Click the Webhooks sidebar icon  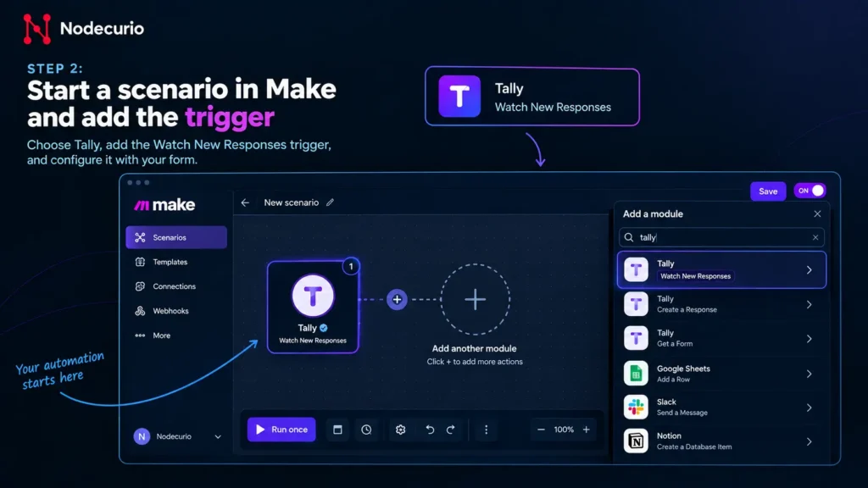tap(140, 311)
